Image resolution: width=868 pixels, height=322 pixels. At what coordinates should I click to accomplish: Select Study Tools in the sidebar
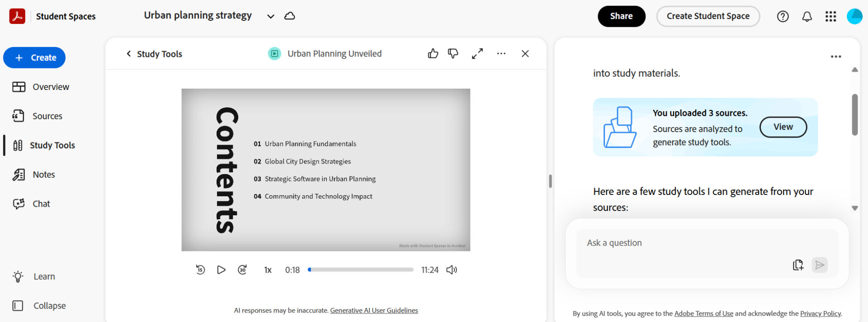coord(44,145)
